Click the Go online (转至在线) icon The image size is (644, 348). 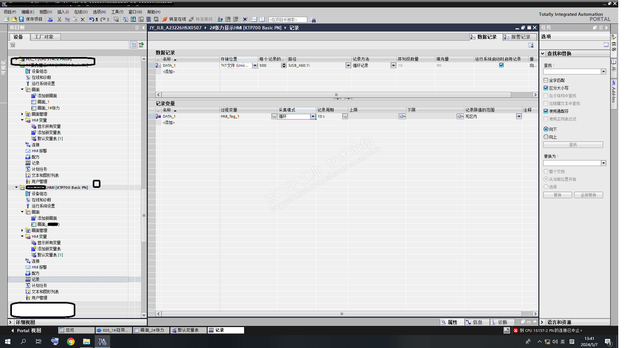[x=165, y=19]
